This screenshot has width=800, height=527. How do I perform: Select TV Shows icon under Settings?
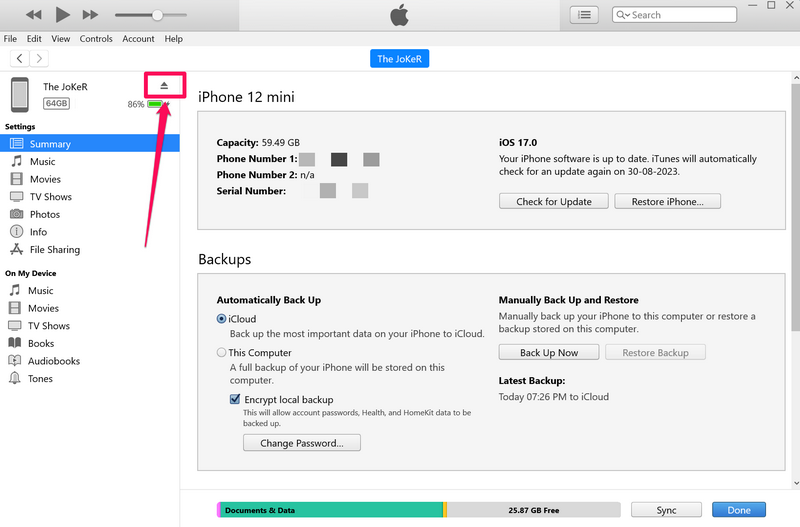[17, 196]
